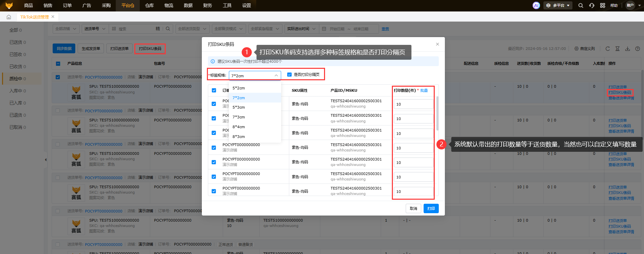The height and width of the screenshot is (254, 644).
Task: Toggle select-all checkbox beside 产品信息 header
Action: pos(58,63)
